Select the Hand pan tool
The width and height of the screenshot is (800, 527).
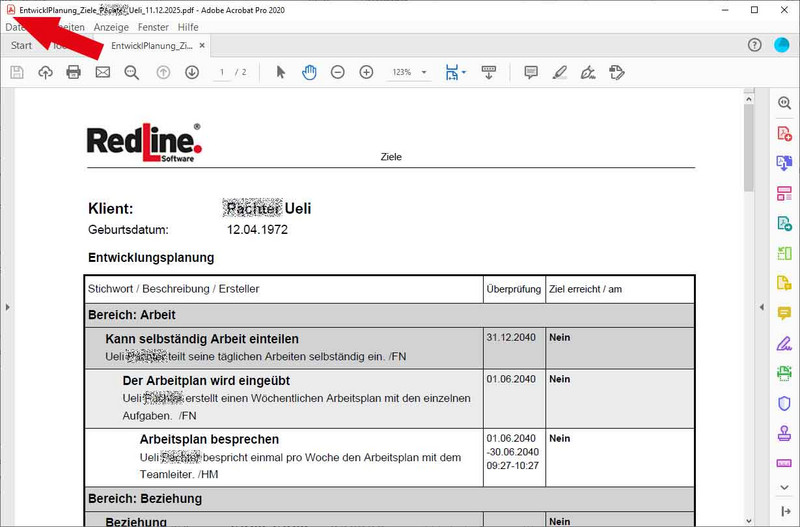pos(309,72)
